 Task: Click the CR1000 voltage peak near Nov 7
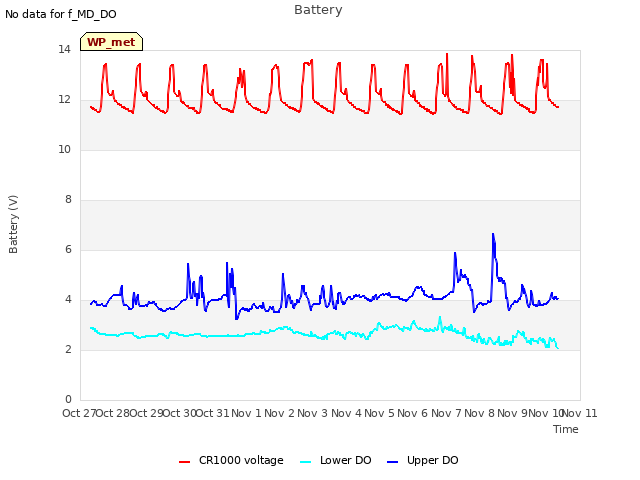point(447,53)
